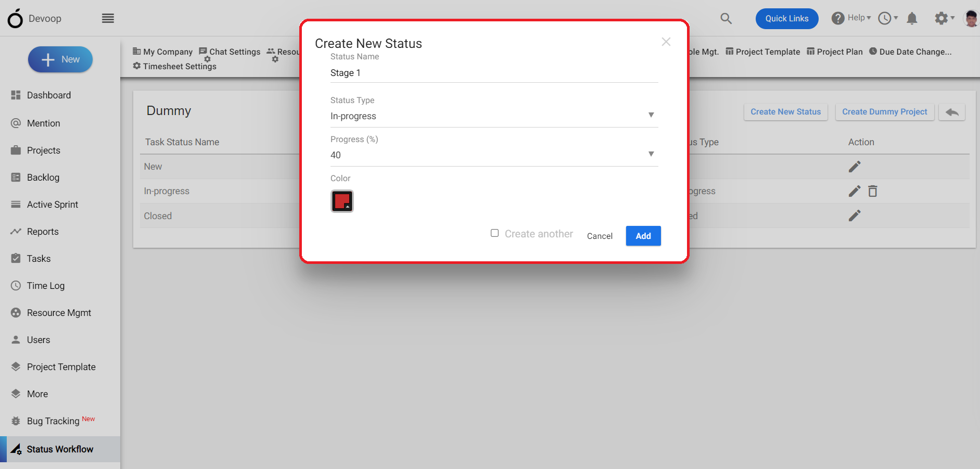Cancel the Create New Status dialog

(600, 236)
